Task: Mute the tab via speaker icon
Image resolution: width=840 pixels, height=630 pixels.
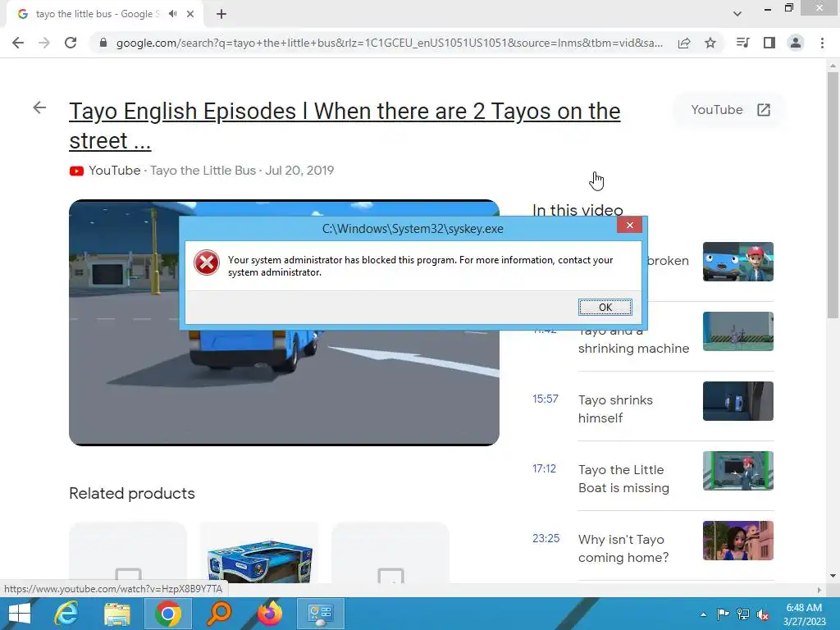Action: point(172,14)
